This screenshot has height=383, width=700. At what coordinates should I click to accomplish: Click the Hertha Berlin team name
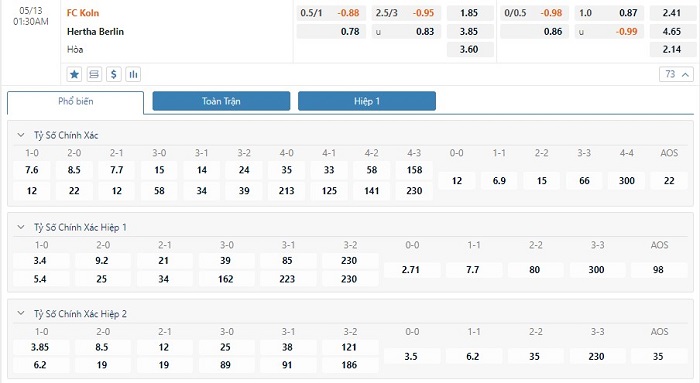point(95,32)
